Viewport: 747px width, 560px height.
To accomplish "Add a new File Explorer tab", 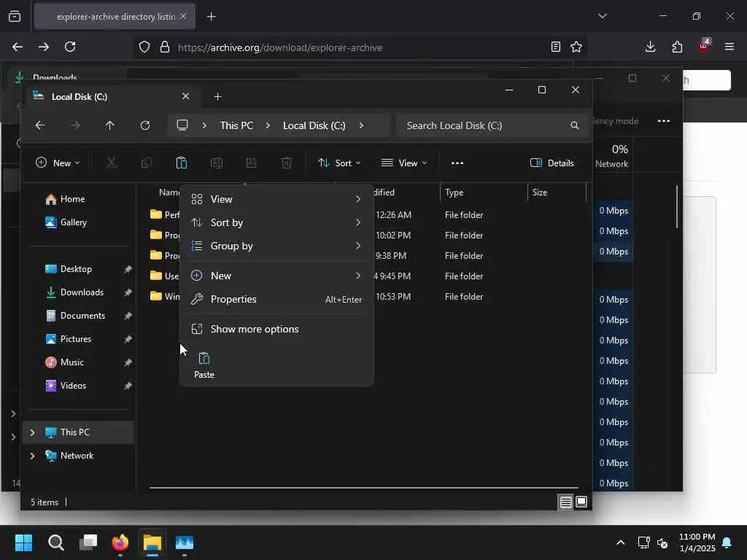I will [x=217, y=97].
